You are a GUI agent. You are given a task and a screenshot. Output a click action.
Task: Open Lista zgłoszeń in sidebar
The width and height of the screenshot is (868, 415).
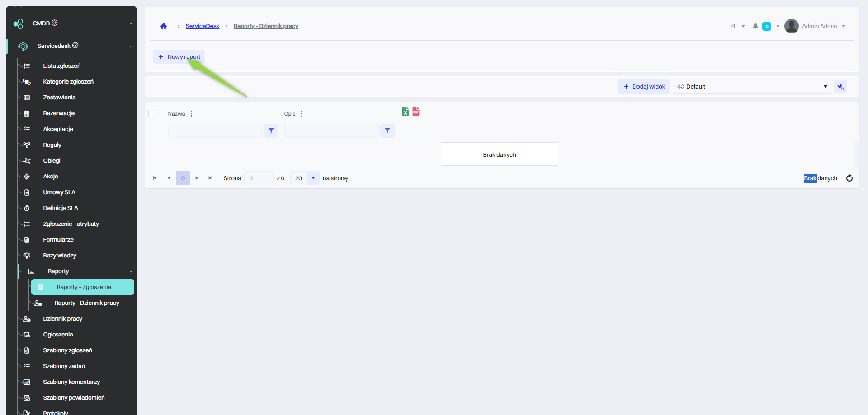[x=62, y=66]
